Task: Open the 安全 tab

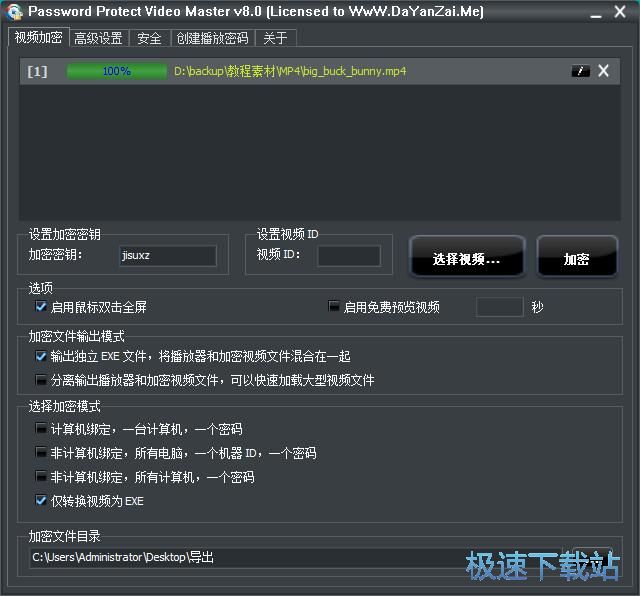Action: click(149, 38)
